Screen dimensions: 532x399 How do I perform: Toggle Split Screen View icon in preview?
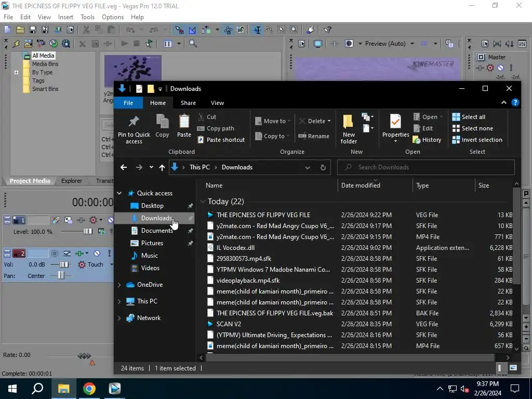click(349, 44)
